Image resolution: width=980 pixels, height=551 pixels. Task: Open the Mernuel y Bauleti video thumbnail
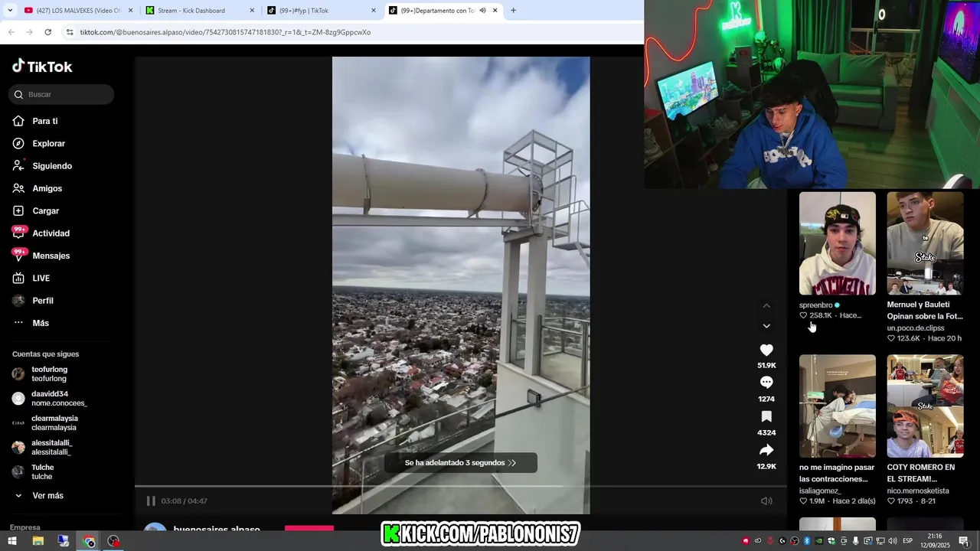click(x=925, y=243)
